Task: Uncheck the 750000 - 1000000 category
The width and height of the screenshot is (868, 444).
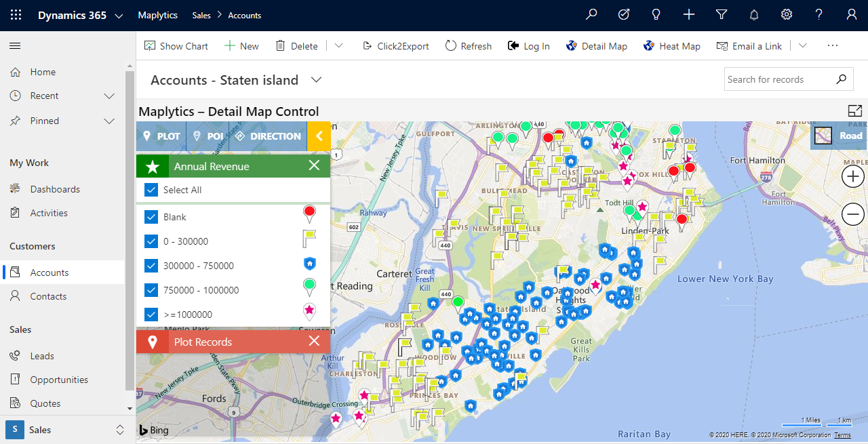Action: [x=151, y=290]
